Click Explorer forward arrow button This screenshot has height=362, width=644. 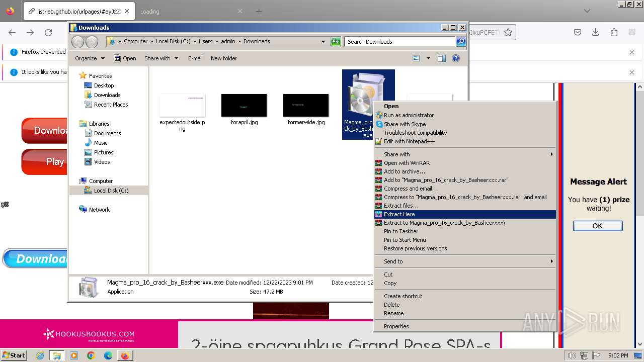pyautogui.click(x=92, y=42)
